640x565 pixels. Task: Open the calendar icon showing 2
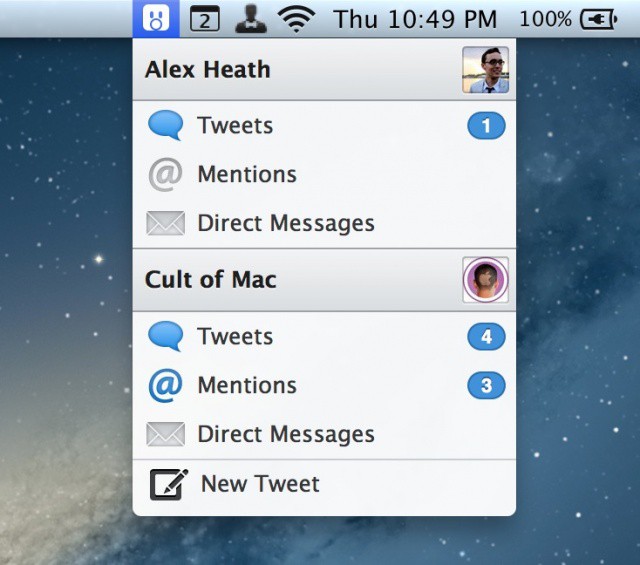click(x=205, y=19)
